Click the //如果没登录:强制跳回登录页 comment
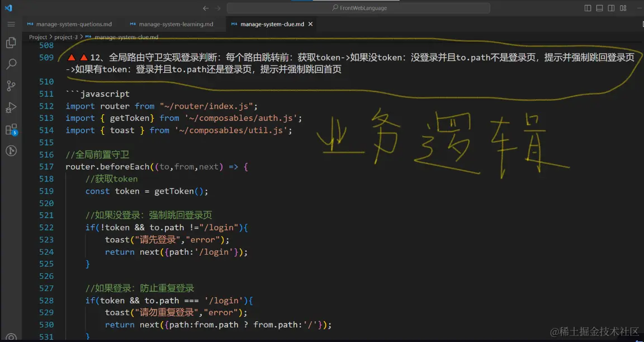Image resolution: width=644 pixels, height=342 pixels. 149,215
